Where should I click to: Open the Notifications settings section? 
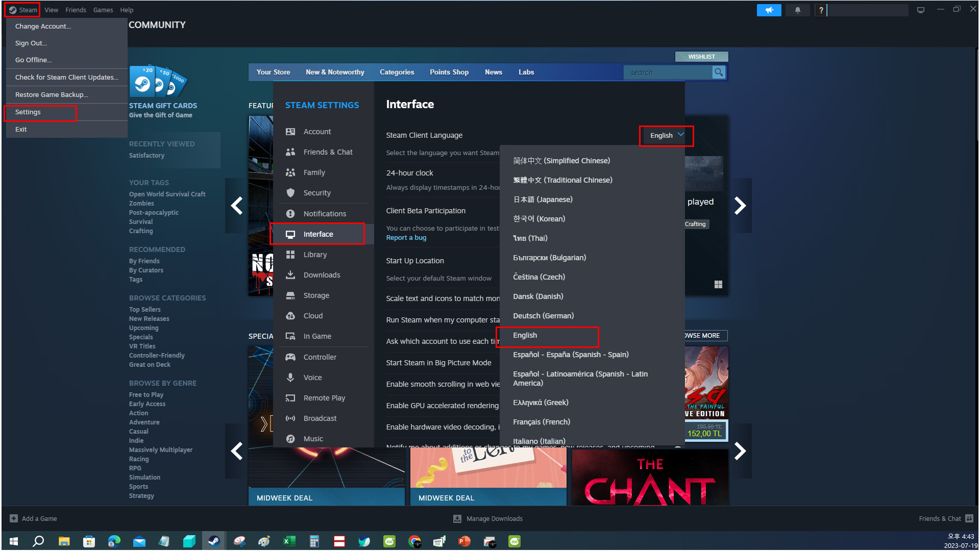click(x=324, y=214)
